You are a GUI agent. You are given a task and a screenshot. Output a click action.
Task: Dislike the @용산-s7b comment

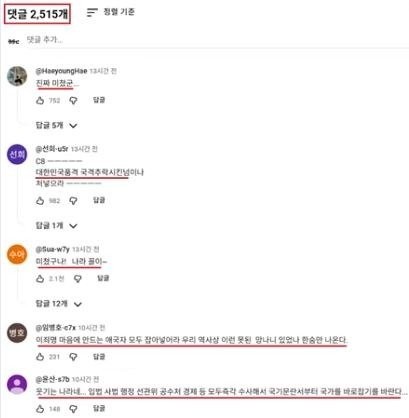coord(73,409)
